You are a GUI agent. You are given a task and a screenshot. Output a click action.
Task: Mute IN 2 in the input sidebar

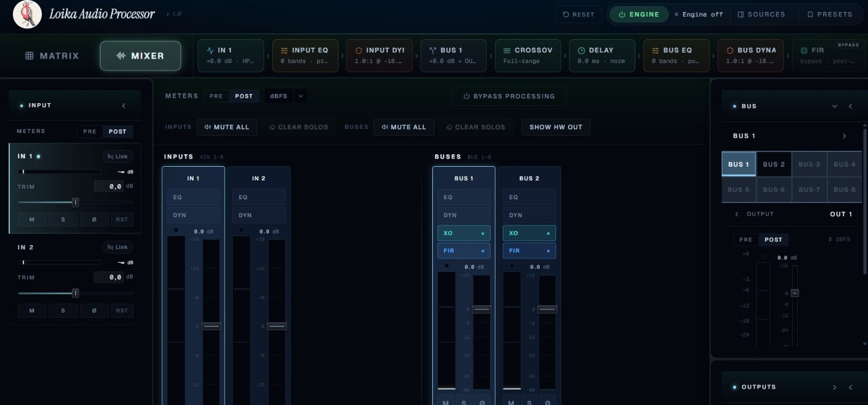[x=32, y=311]
